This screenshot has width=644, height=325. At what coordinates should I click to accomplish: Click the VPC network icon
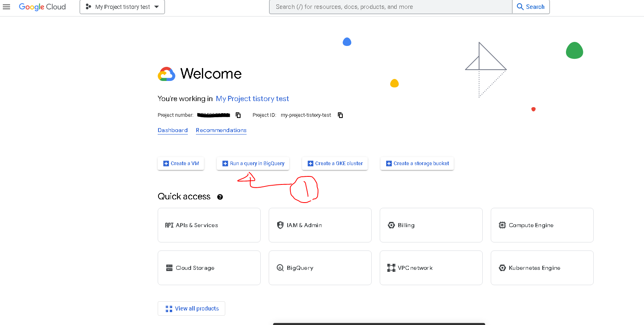coord(391,268)
